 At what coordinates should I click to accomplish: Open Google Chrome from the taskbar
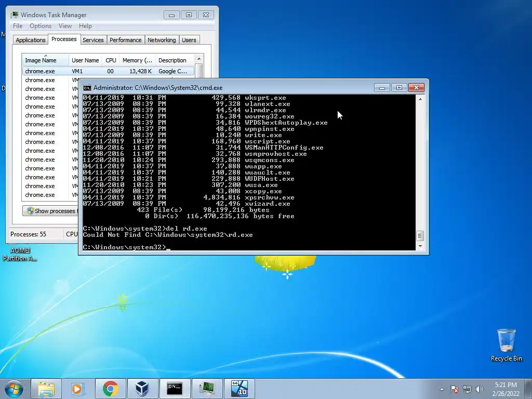click(111, 389)
